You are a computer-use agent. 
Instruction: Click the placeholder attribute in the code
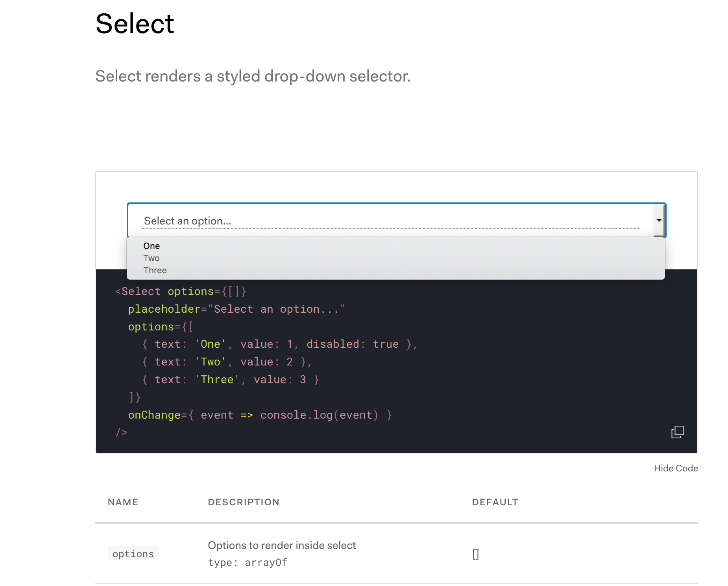pyautogui.click(x=163, y=309)
